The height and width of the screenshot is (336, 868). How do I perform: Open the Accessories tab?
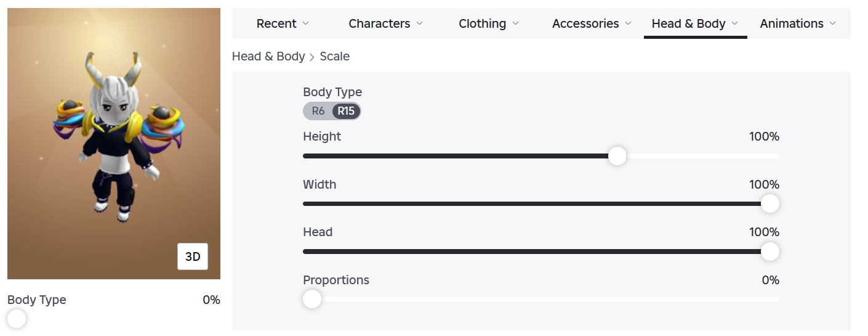pyautogui.click(x=592, y=23)
